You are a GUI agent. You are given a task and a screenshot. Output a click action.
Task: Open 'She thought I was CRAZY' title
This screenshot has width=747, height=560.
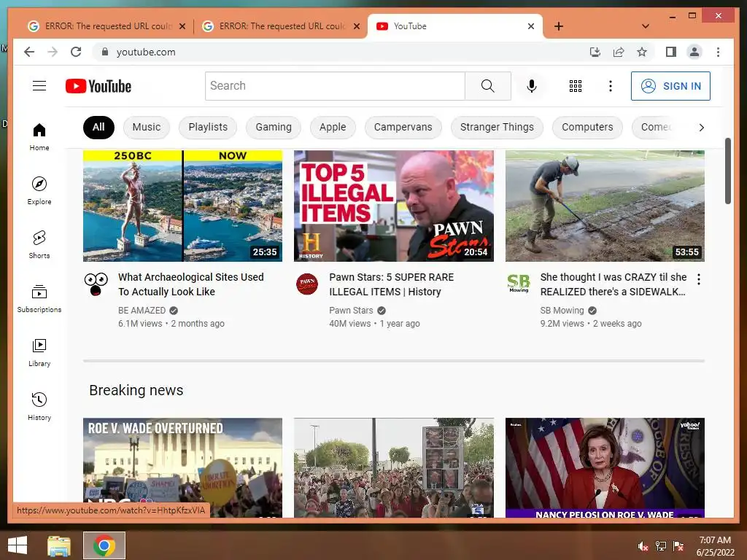click(614, 284)
